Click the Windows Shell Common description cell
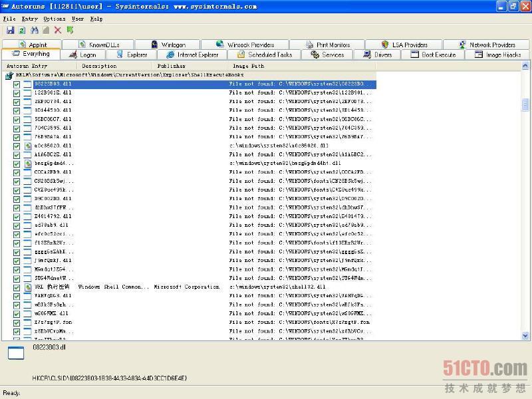532x399 pixels. (113, 287)
